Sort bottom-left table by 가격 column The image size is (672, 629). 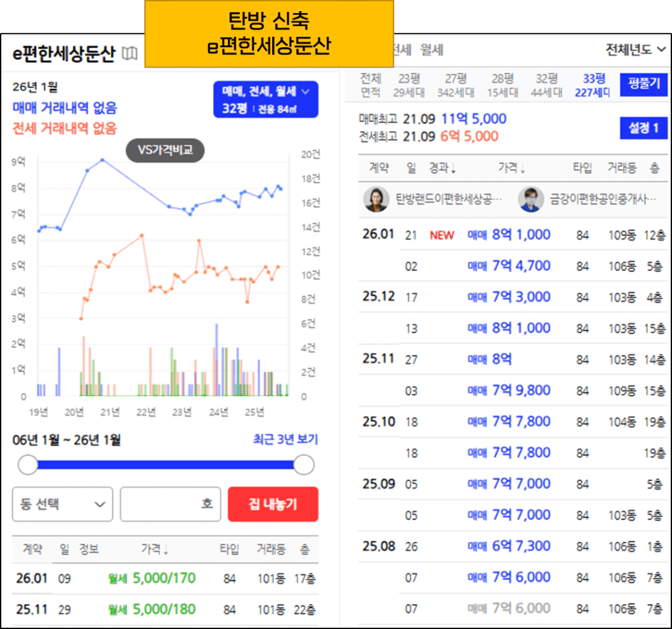(154, 550)
